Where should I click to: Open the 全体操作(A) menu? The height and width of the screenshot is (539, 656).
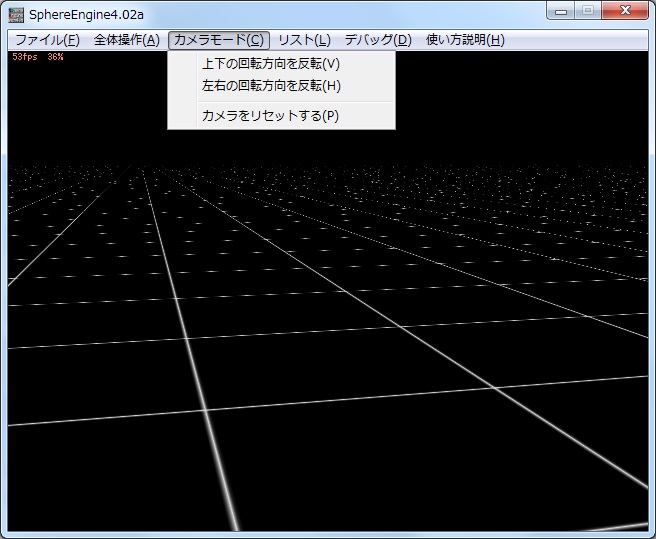(127, 40)
